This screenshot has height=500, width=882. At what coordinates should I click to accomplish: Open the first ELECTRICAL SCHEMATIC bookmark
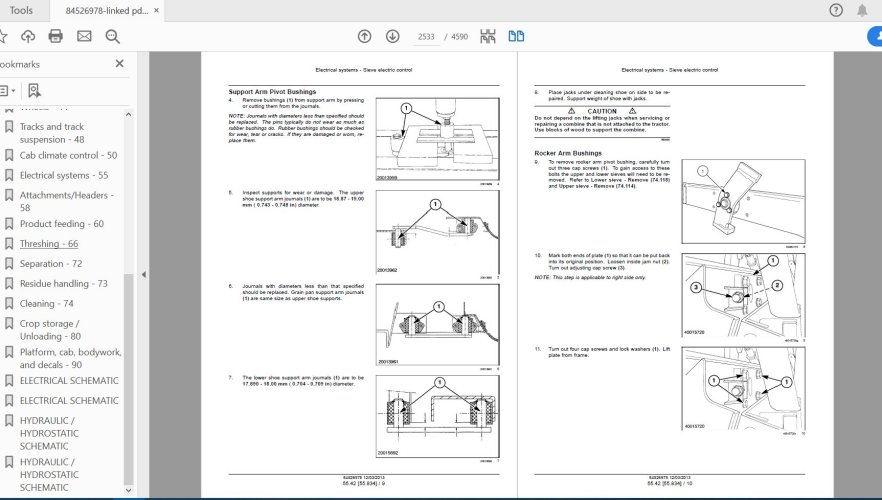pos(69,381)
